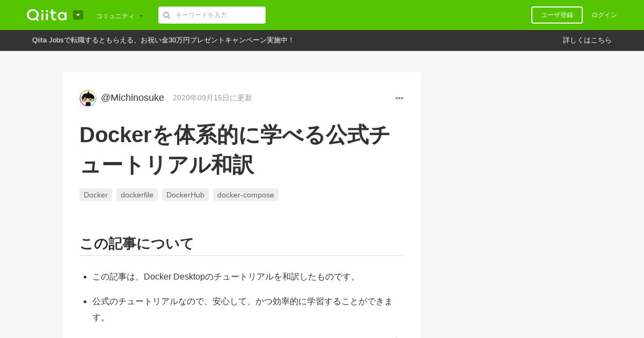This screenshot has height=338, width=644.
Task: Select the docker-compose tag
Action: coord(246,195)
